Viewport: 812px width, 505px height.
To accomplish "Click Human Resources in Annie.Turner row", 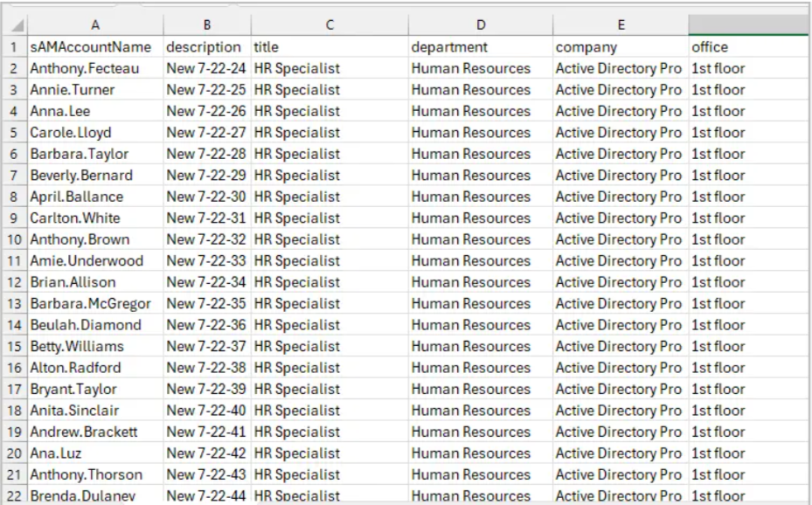I will (x=481, y=90).
